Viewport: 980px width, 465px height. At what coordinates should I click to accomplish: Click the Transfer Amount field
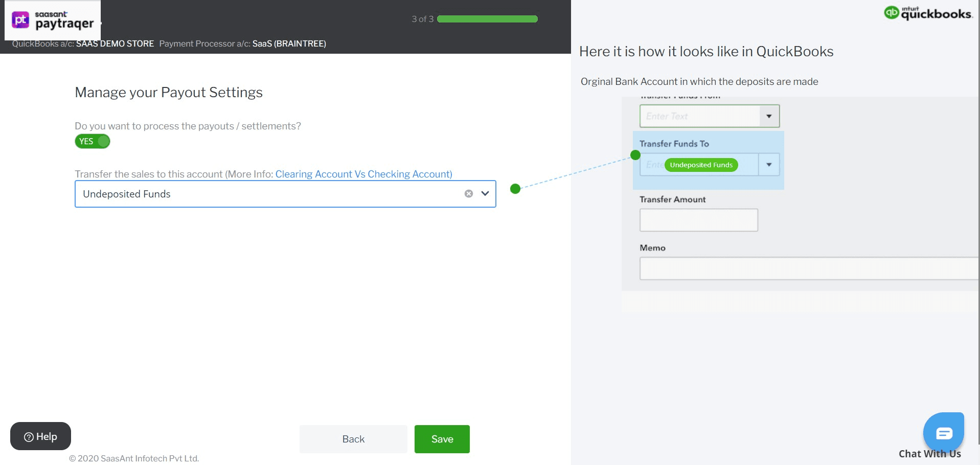click(698, 220)
